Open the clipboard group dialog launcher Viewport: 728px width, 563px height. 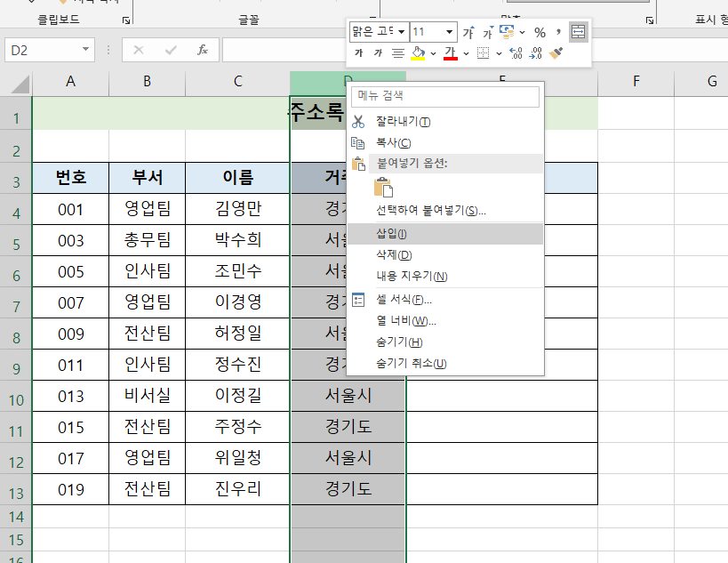pyautogui.click(x=126, y=20)
